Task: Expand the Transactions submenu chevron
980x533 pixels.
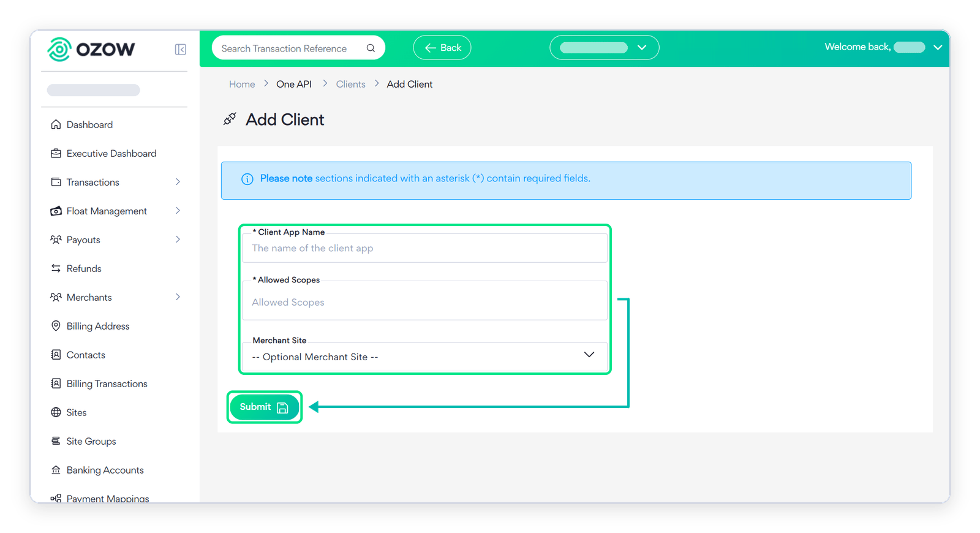Action: (x=178, y=182)
